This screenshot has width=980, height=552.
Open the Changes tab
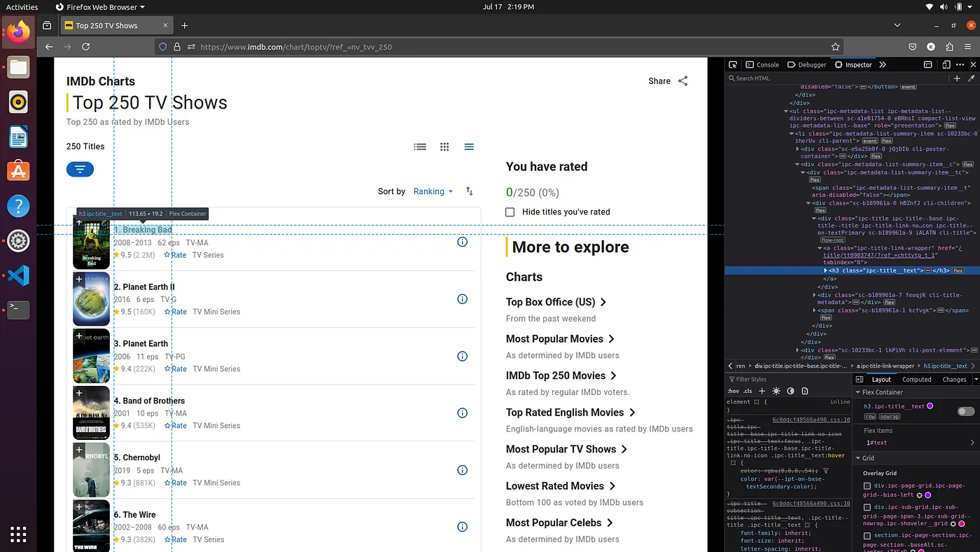pyautogui.click(x=954, y=379)
